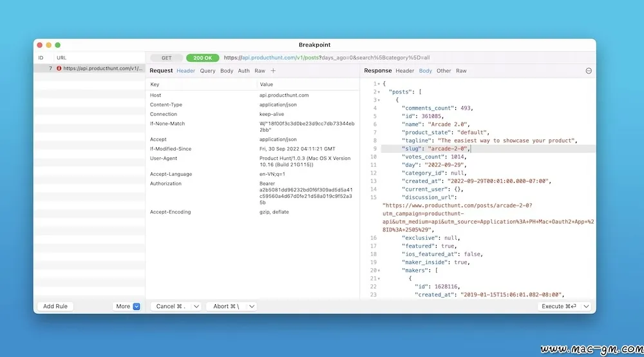Select the Host header key

pyautogui.click(x=155, y=95)
